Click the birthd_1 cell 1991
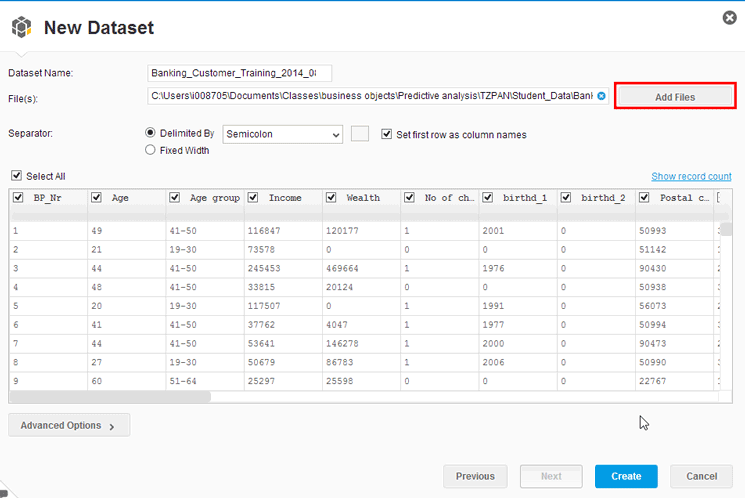Screen dimensions: 745x498 coord(493,306)
